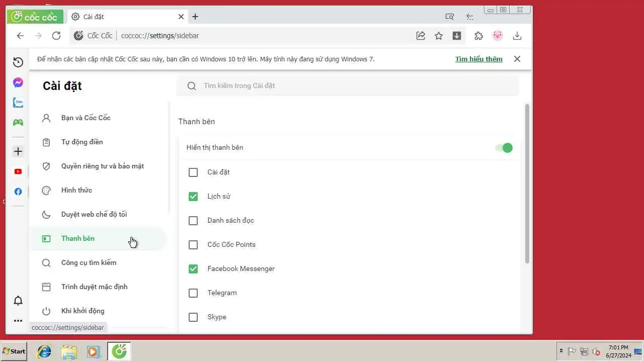Dismiss the Windows 10 update notice
Screen dimensions: 644x362
coord(517,59)
